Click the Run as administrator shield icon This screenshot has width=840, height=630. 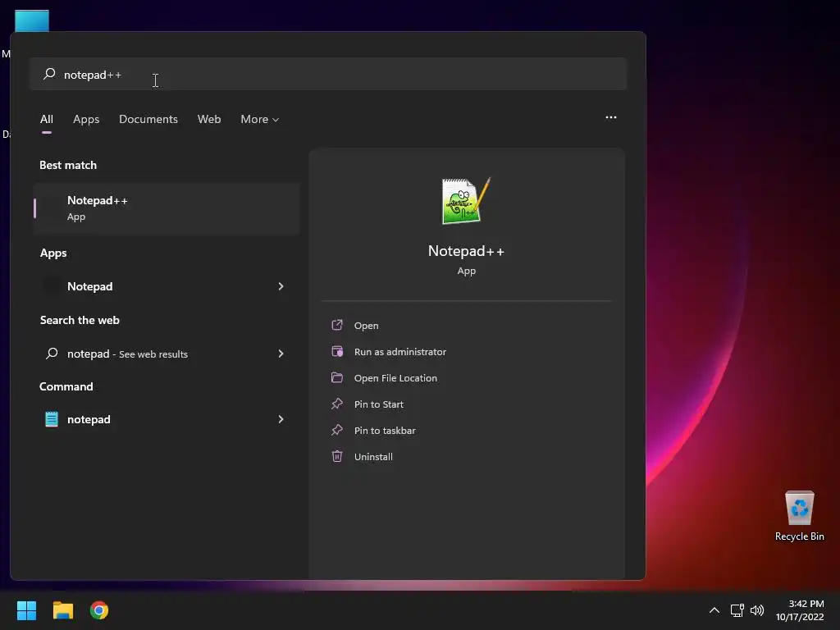pyautogui.click(x=337, y=351)
